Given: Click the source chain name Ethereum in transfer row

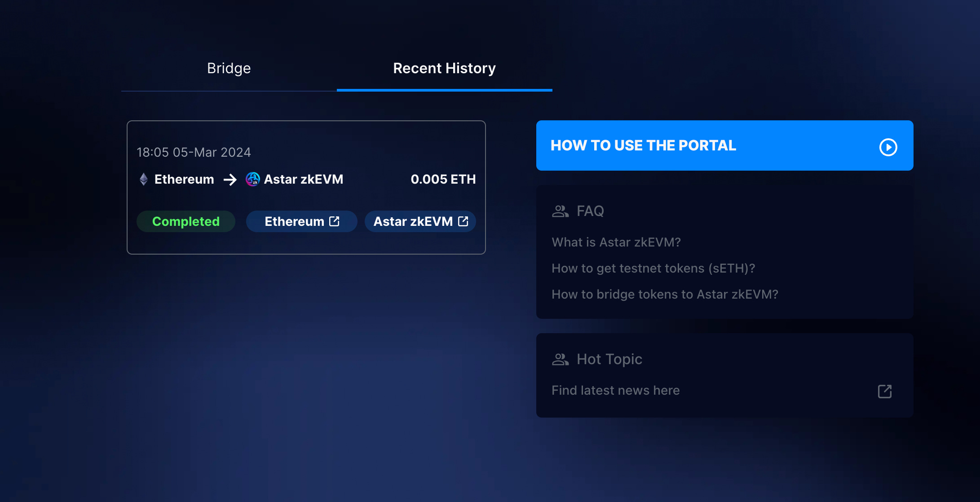Looking at the screenshot, I should click(x=184, y=179).
